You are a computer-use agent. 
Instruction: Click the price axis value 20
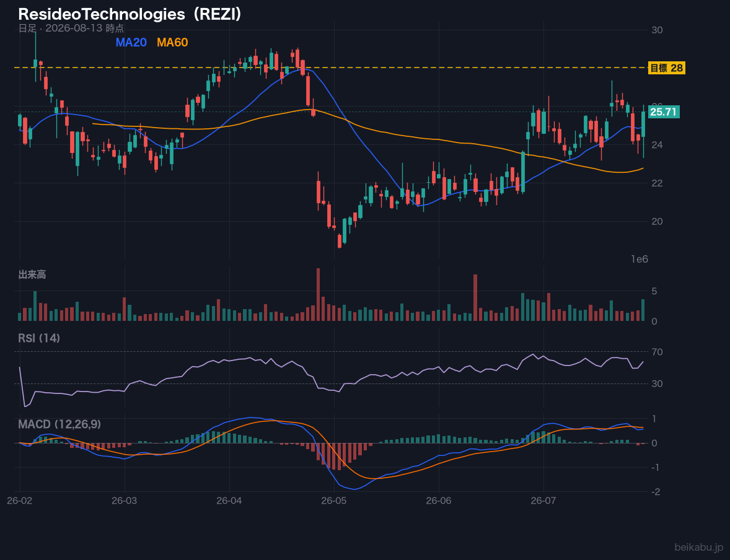[x=657, y=221]
